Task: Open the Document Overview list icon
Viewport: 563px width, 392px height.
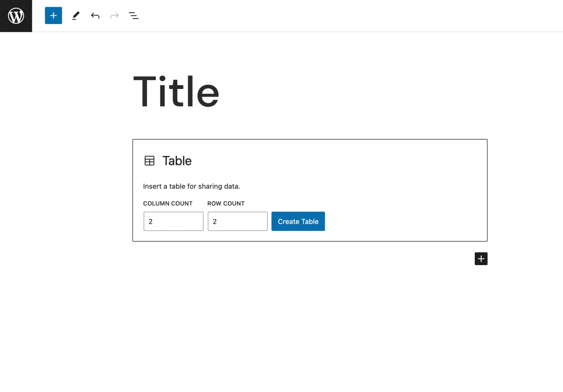Action: coord(133,16)
